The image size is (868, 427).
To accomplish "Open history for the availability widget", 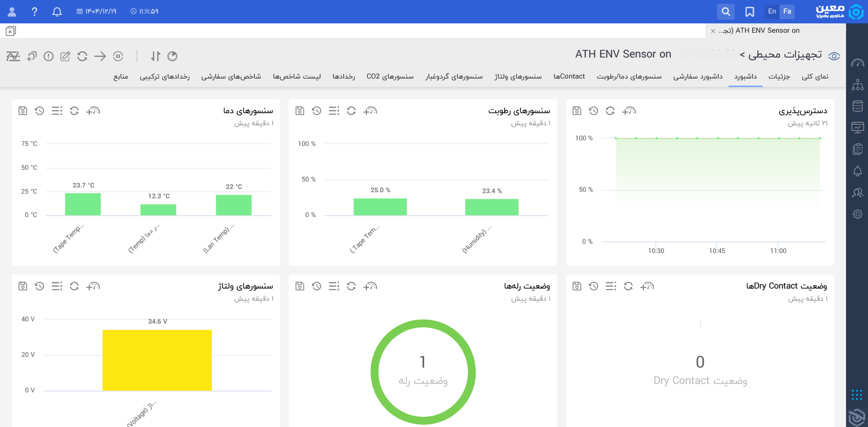I will [593, 111].
